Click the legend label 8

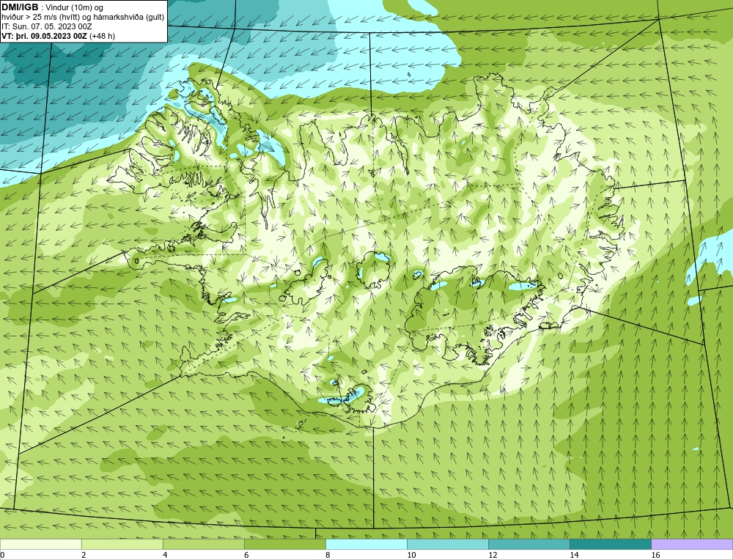(x=328, y=555)
